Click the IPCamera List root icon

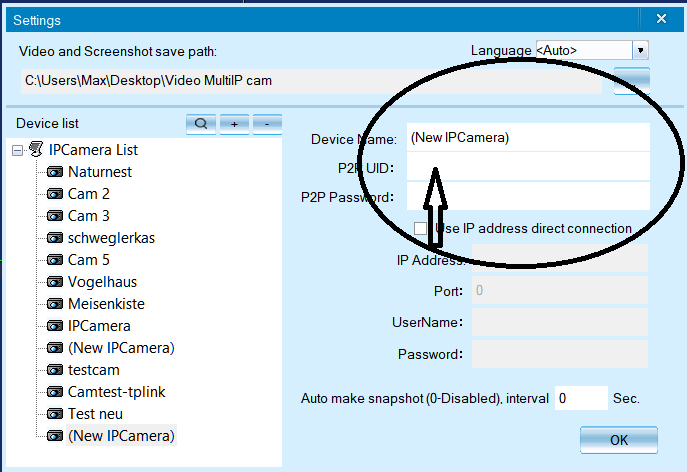35,150
